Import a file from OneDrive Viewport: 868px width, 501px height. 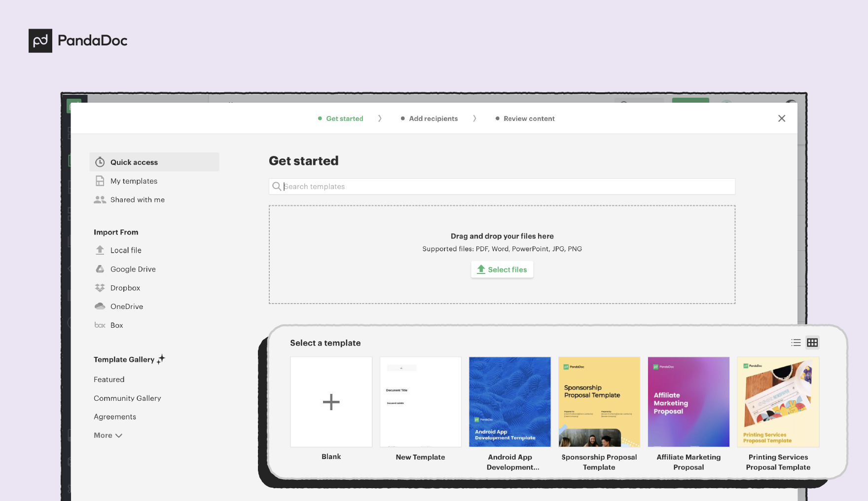127,306
